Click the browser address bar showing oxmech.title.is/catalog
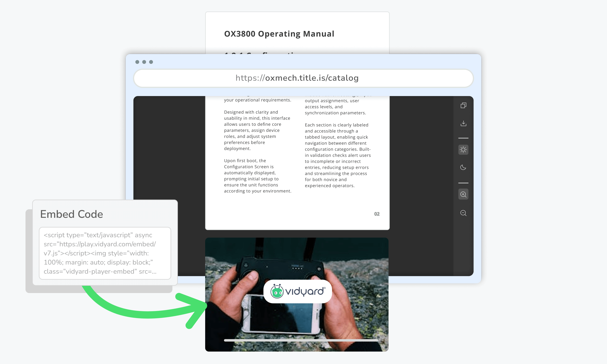The height and width of the screenshot is (364, 607). tap(303, 78)
